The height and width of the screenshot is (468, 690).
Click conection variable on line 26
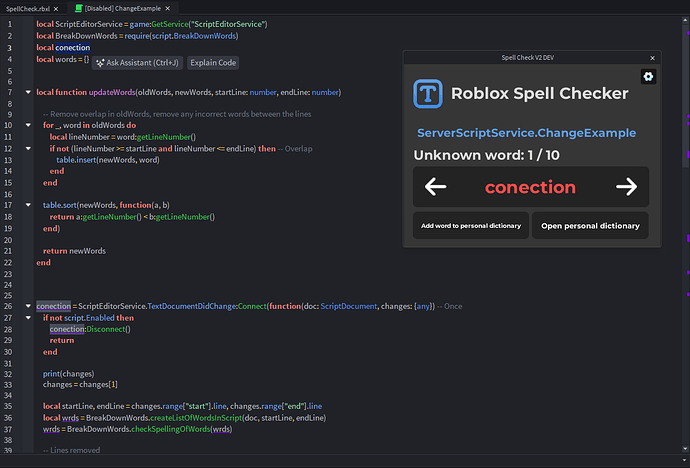point(53,306)
